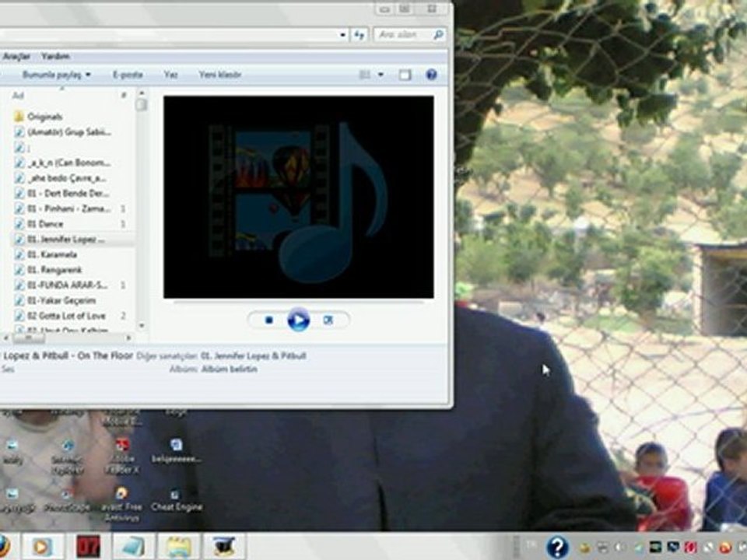Switch preview player to full mode

pyautogui.click(x=328, y=320)
